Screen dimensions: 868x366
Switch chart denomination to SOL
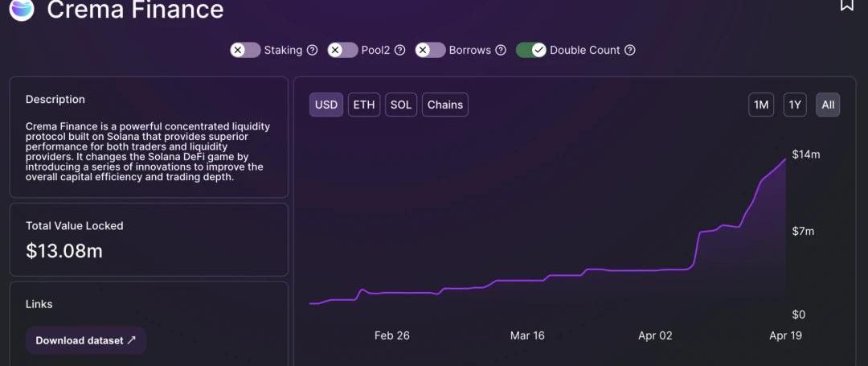point(401,105)
